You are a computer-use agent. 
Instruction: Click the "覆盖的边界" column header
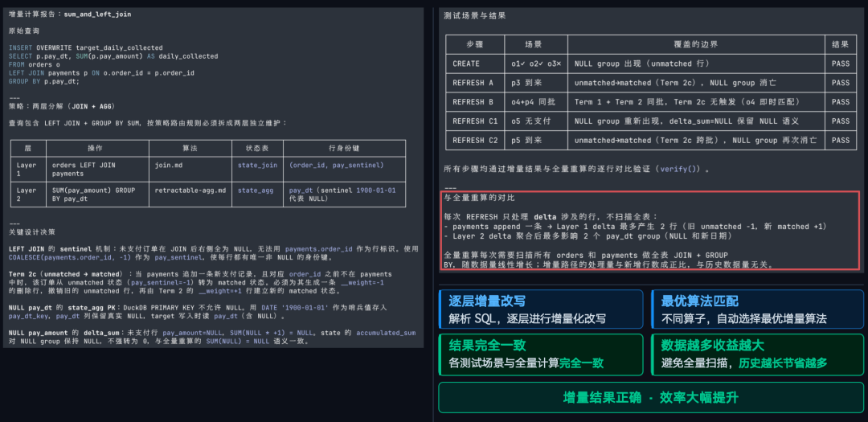click(x=695, y=44)
